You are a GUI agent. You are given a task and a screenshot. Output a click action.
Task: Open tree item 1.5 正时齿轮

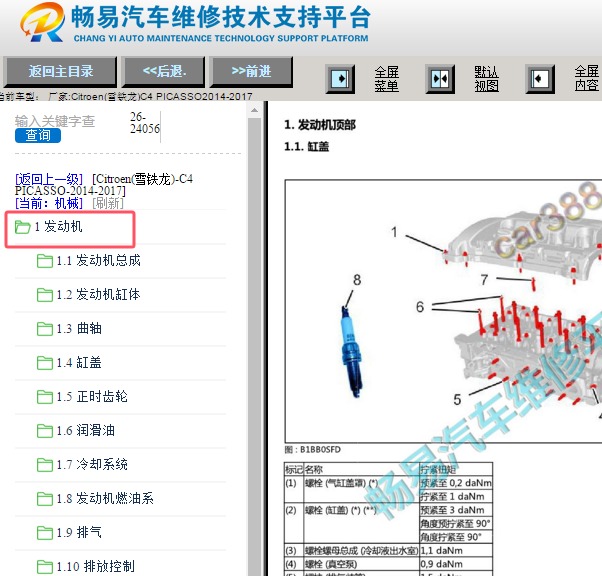(x=92, y=396)
